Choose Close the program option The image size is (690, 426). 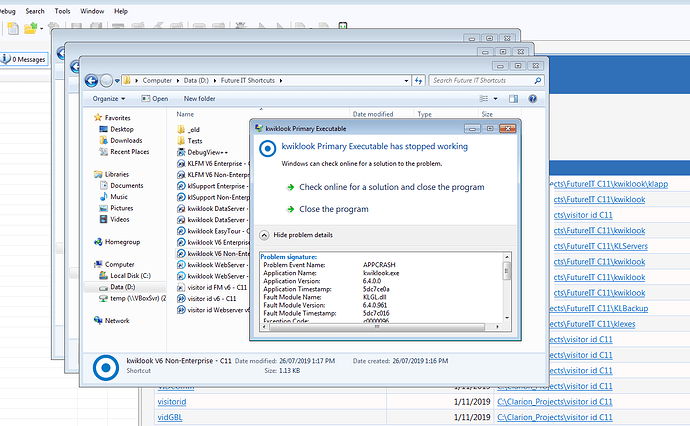click(334, 209)
